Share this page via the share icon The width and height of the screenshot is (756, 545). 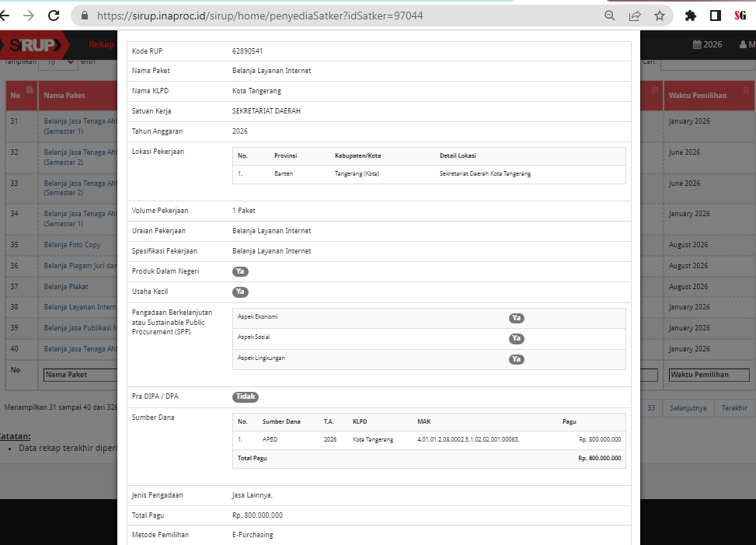click(x=635, y=16)
